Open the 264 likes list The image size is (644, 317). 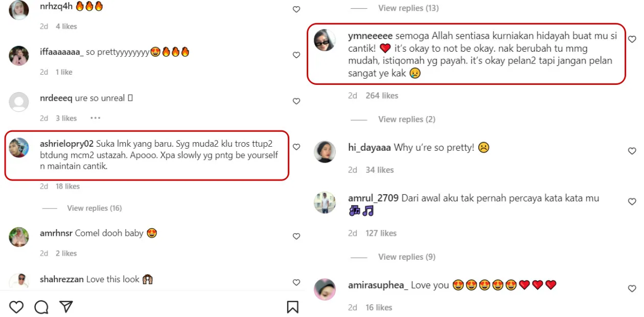coord(381,96)
